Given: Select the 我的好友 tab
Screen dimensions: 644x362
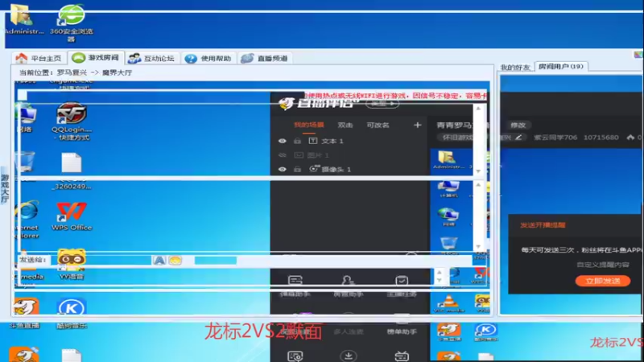Looking at the screenshot, I should [515, 68].
